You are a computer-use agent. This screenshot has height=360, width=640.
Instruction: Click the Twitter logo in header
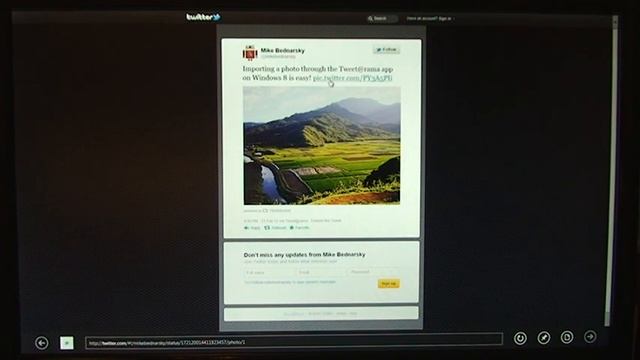tap(203, 17)
